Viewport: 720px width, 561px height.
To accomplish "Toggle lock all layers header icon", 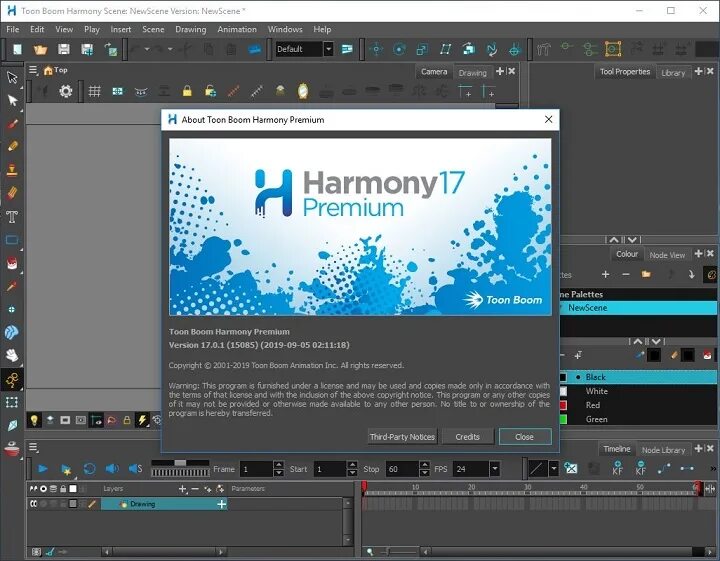I will click(63, 489).
